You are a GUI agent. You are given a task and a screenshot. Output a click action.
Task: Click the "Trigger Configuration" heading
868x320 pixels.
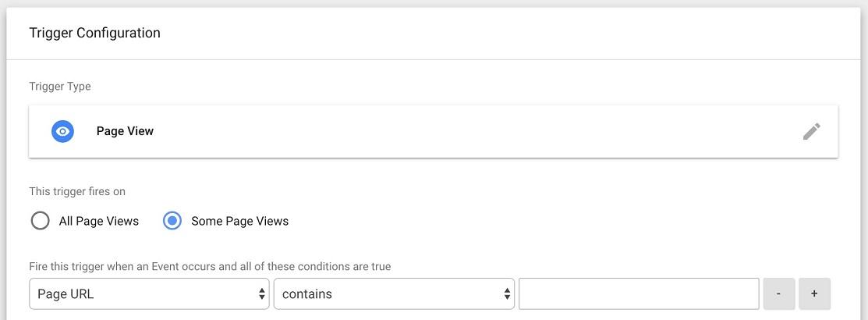point(94,33)
